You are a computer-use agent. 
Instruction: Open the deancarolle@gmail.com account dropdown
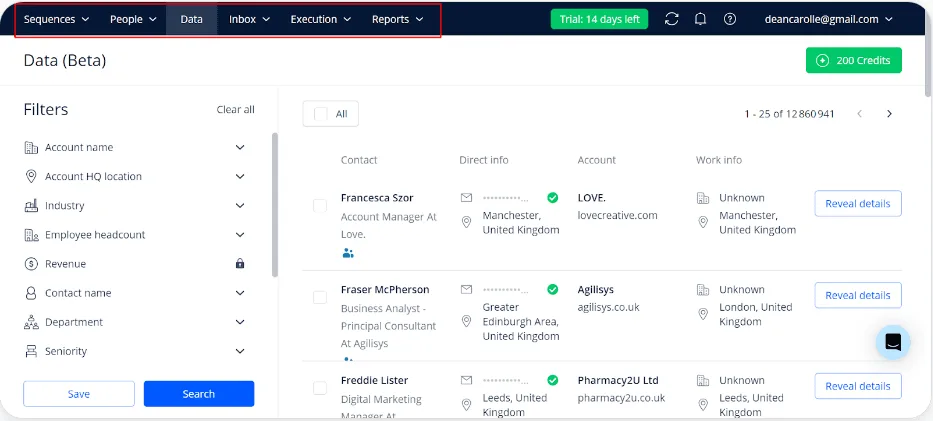[x=828, y=19]
